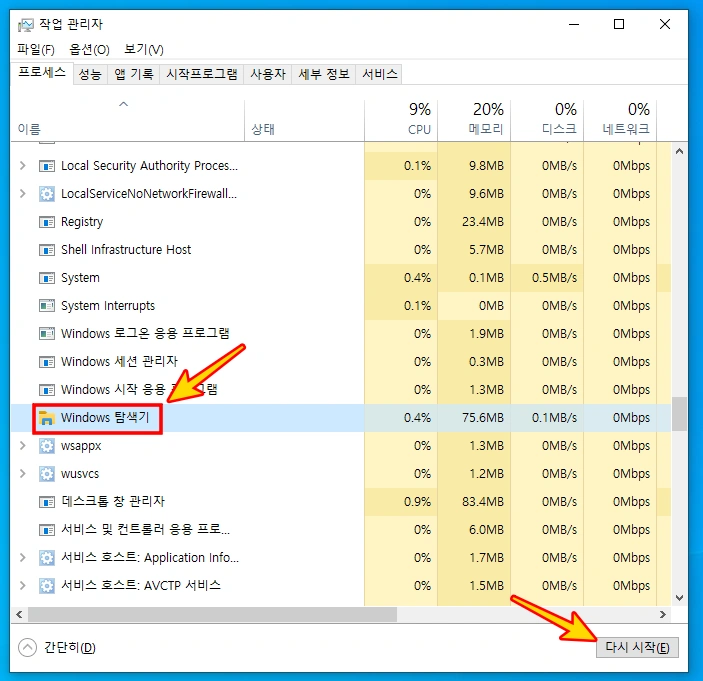Click the wusvcs gear icon
This screenshot has height=681, width=703.
point(47,474)
